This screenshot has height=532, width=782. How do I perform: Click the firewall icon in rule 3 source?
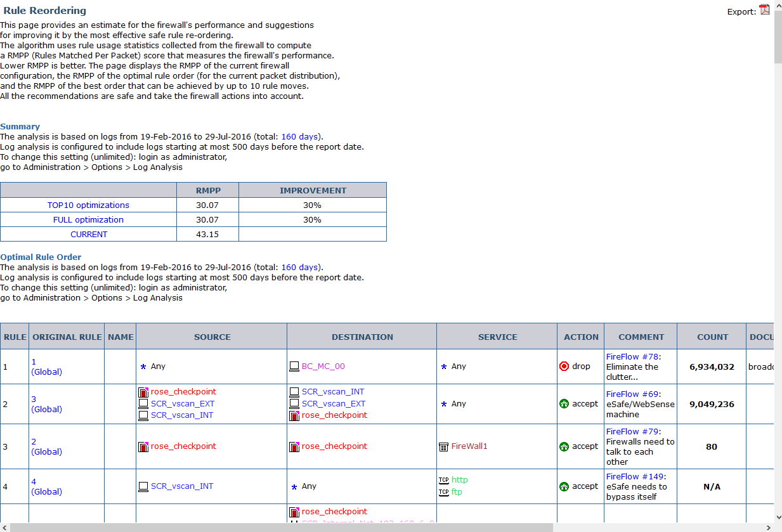(143, 446)
